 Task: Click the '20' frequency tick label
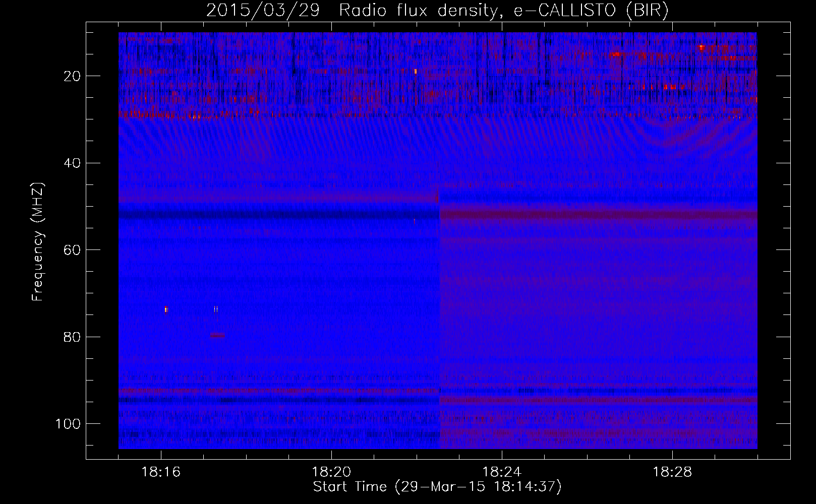pos(73,76)
